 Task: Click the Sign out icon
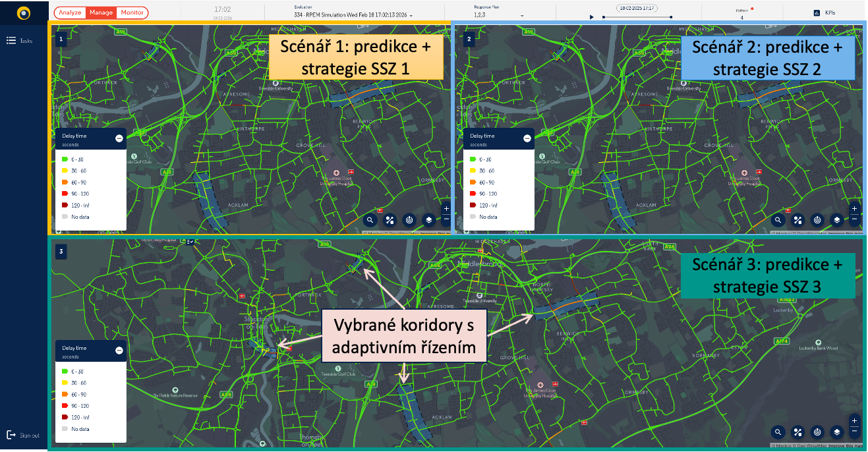11,435
